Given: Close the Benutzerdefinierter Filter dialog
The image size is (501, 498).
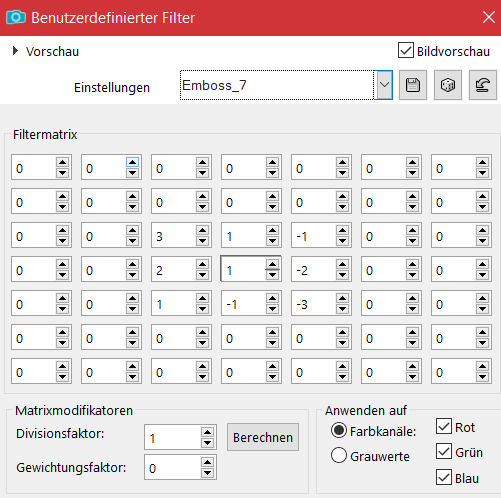Looking at the screenshot, I should (x=489, y=17).
